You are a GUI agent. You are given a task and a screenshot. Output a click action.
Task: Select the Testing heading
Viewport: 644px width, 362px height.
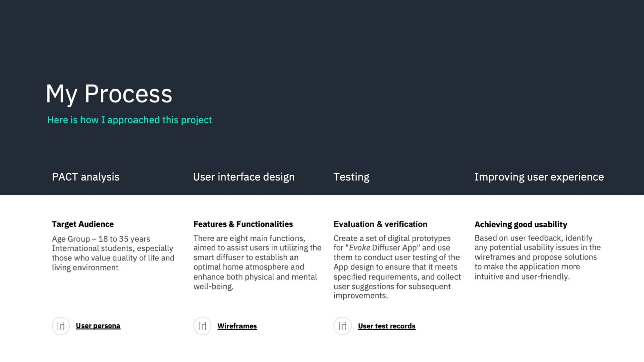(351, 177)
